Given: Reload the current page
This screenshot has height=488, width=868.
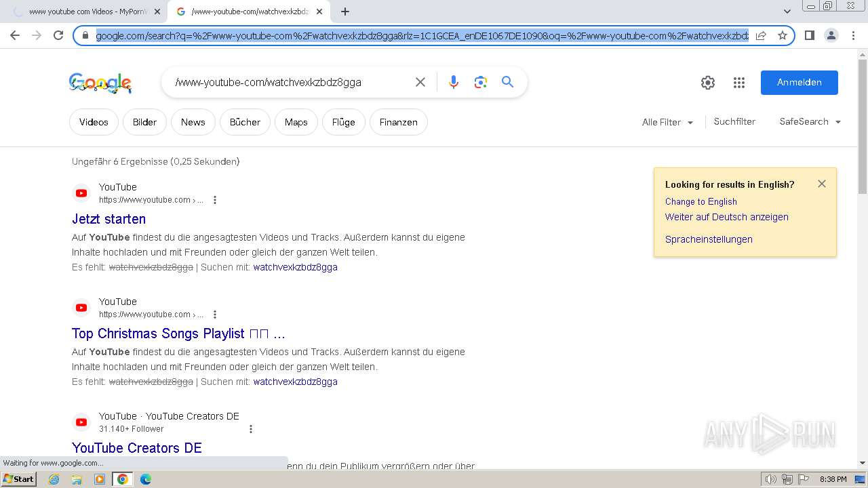Looking at the screenshot, I should [x=58, y=35].
